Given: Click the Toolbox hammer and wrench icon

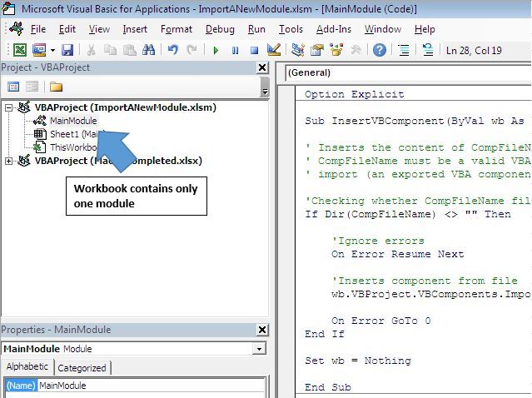Looking at the screenshot, I should pos(355,50).
